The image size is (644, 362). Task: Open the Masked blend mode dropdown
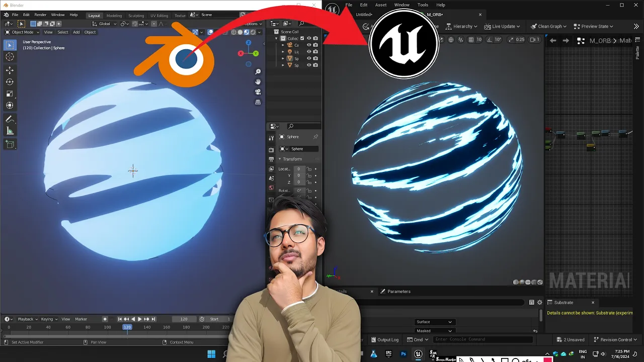pyautogui.click(x=435, y=331)
